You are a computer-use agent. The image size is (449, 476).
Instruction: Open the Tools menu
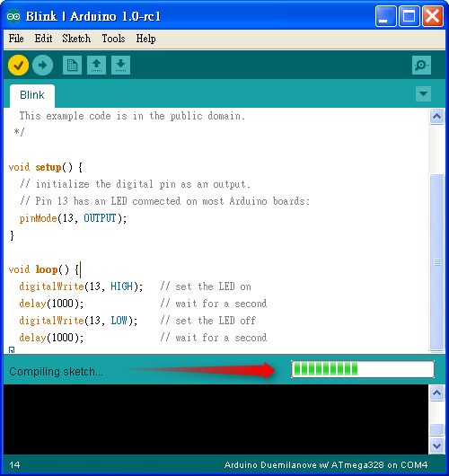pyautogui.click(x=113, y=39)
